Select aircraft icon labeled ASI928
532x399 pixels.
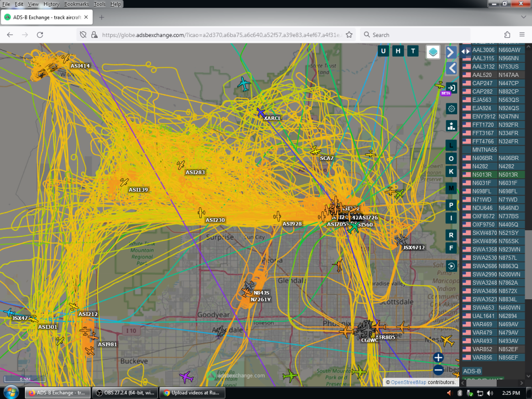pyautogui.click(x=277, y=216)
